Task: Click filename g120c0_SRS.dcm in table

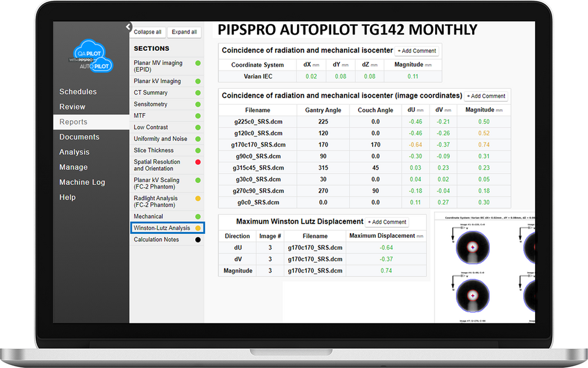Action: coord(258,133)
